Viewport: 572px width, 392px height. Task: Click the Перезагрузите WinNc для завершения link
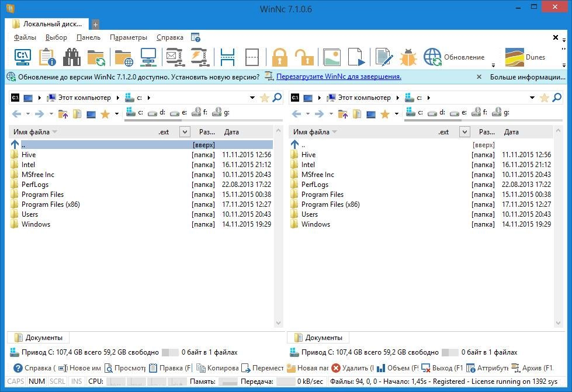click(338, 77)
